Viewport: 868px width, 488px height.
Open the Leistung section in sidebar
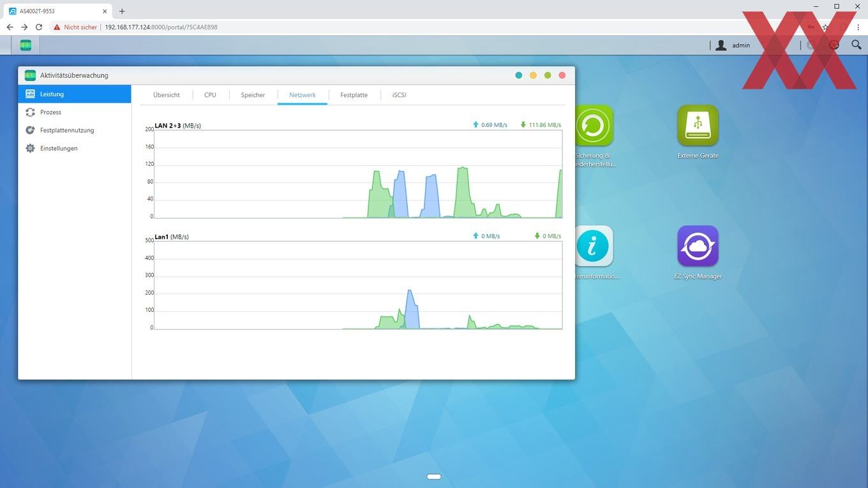point(75,94)
